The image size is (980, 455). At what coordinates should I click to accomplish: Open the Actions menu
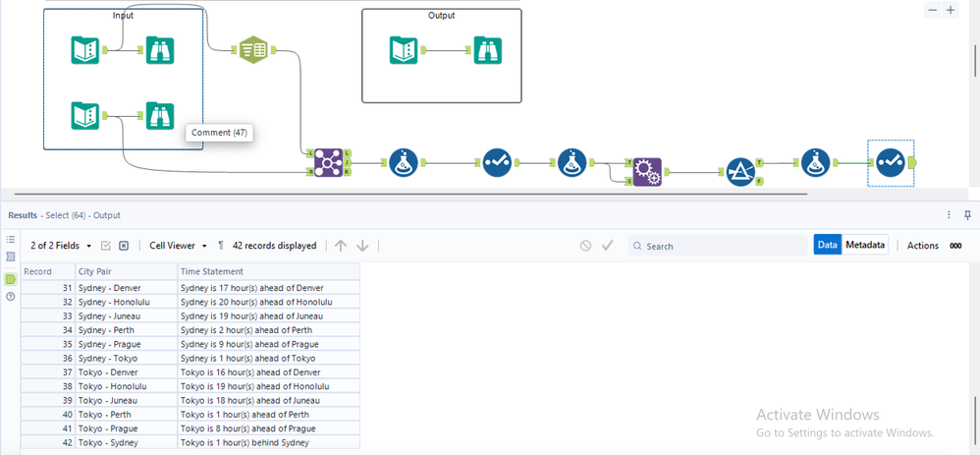(x=923, y=246)
